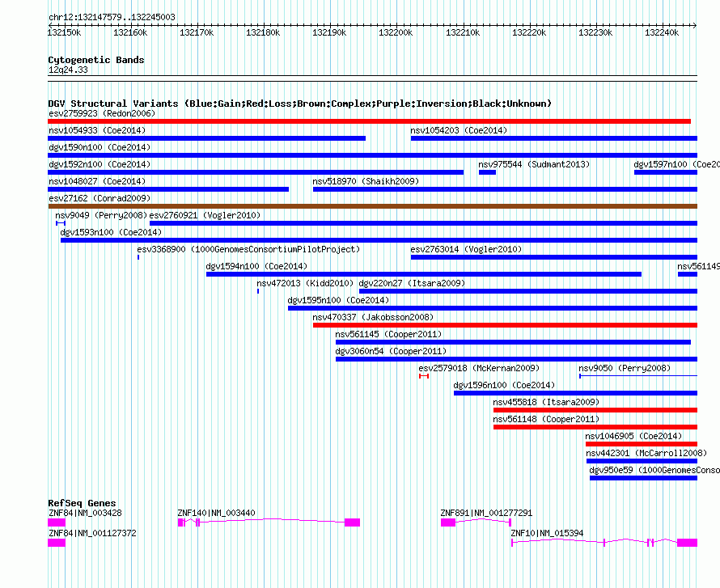Click the 132200k ruler position

point(396,32)
